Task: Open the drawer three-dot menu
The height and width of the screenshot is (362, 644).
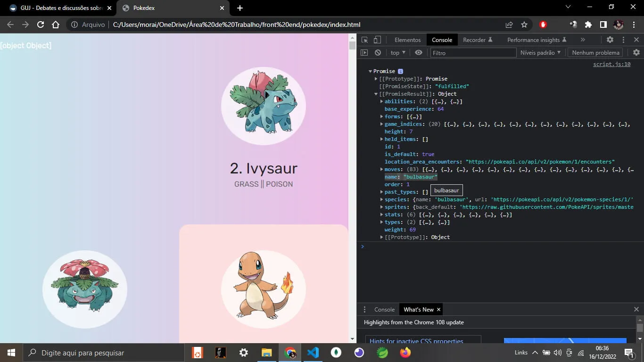Action: pyautogui.click(x=364, y=310)
